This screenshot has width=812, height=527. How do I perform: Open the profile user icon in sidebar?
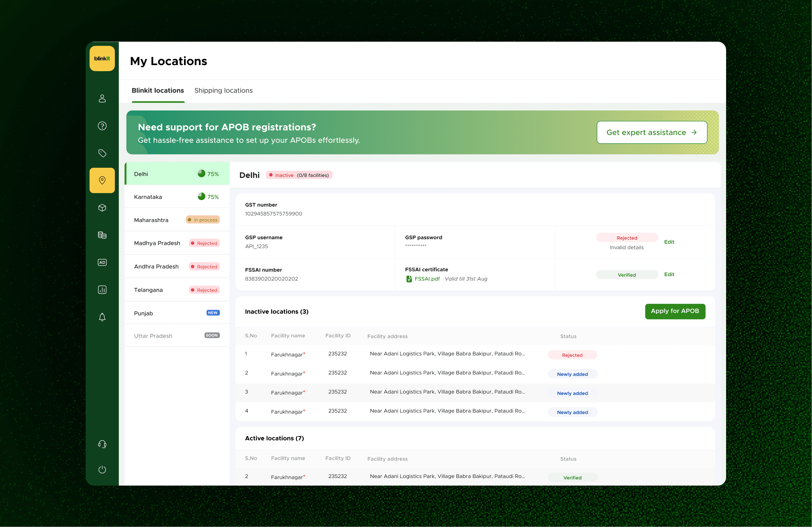pos(102,99)
